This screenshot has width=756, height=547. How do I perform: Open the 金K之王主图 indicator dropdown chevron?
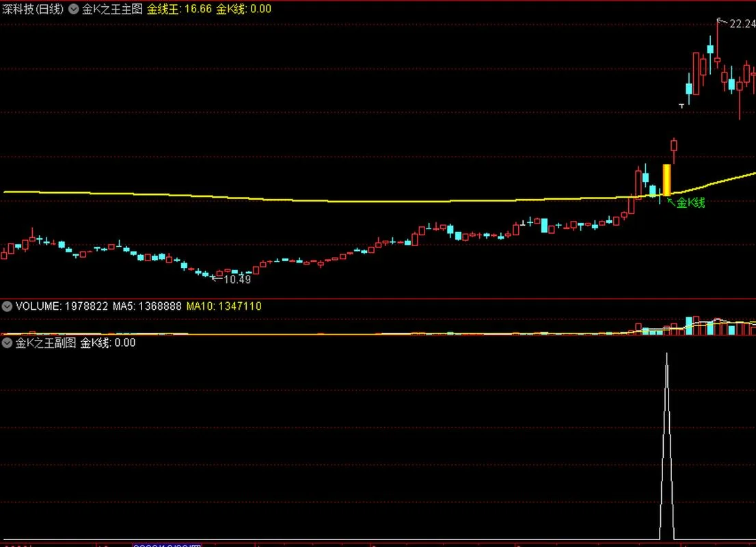tap(73, 9)
